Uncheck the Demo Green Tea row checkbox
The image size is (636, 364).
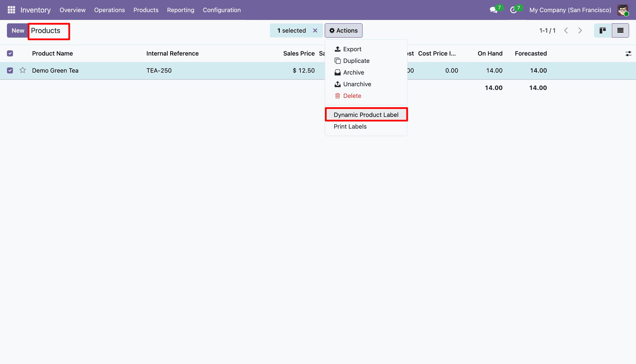[x=10, y=70]
